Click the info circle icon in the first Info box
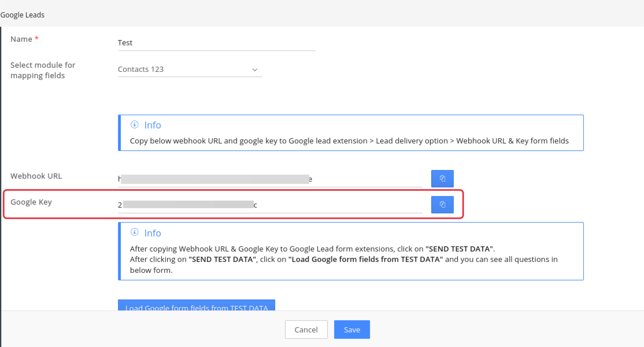The width and height of the screenshot is (644, 347). (x=134, y=125)
